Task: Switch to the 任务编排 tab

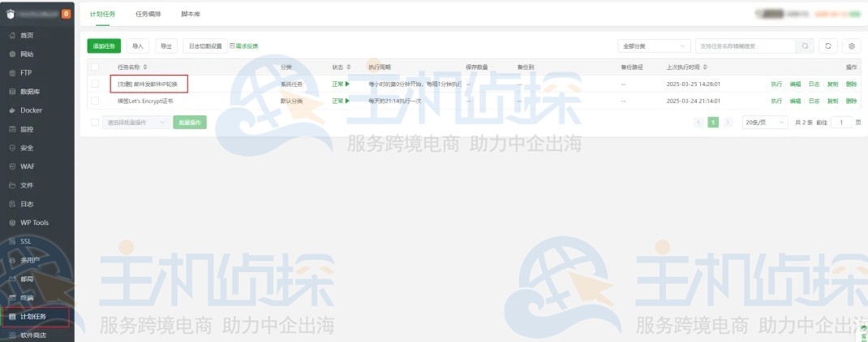Action: pyautogui.click(x=148, y=14)
